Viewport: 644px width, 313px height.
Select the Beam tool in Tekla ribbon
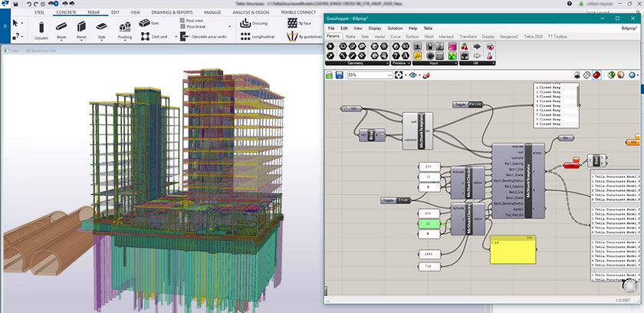tap(61, 31)
